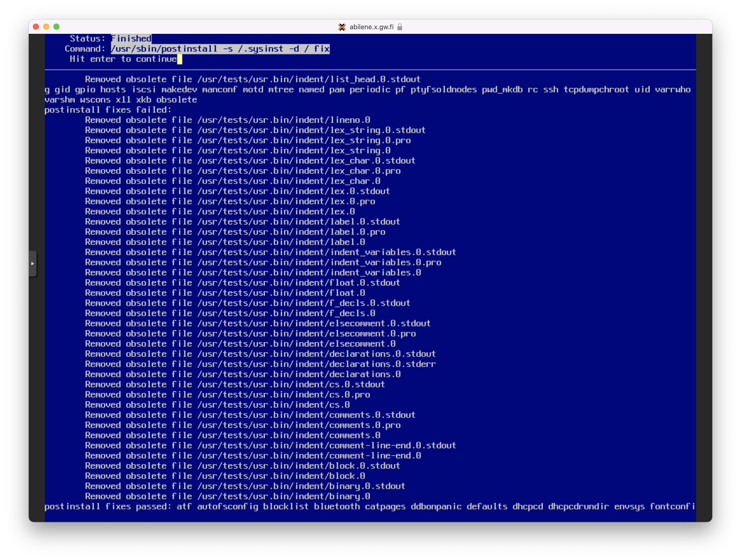Click the varshm wscons x11 xkb obsolete line
This screenshot has width=741, height=560.
121,100
